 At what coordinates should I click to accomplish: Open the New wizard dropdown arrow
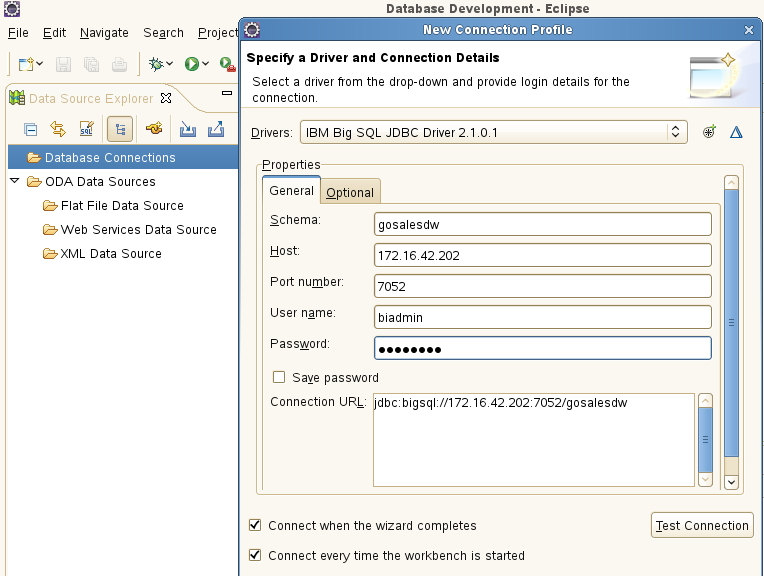point(40,64)
